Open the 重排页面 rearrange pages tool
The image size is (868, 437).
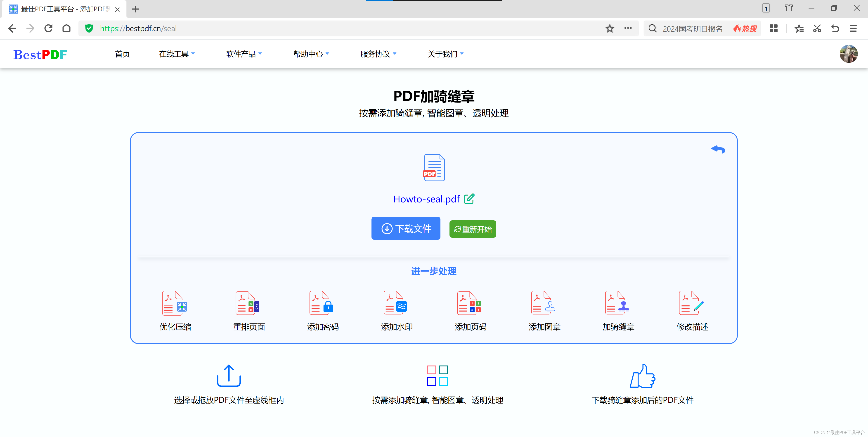[248, 303]
